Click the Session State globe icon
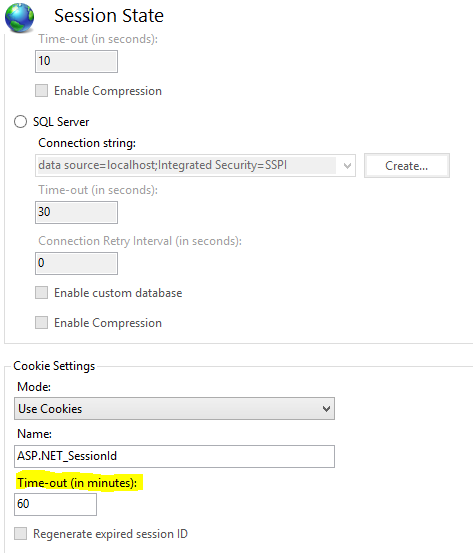The height and width of the screenshot is (553, 473). pyautogui.click(x=19, y=17)
